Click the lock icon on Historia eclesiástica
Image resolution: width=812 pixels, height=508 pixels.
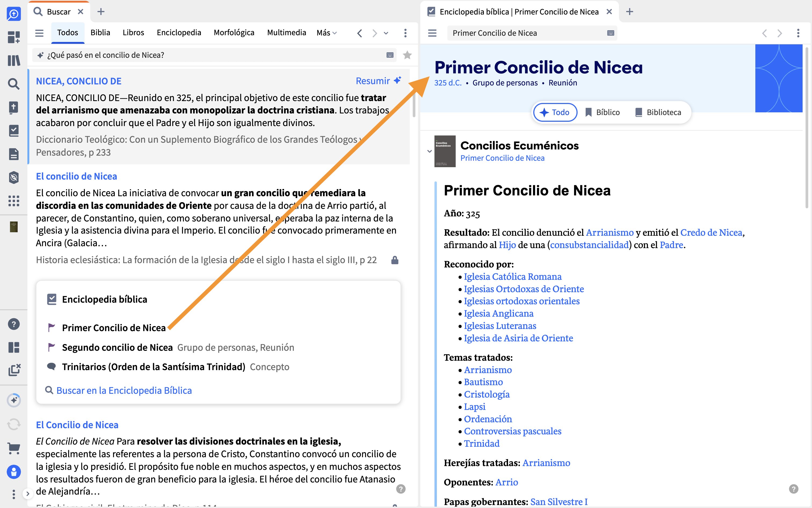tap(395, 260)
